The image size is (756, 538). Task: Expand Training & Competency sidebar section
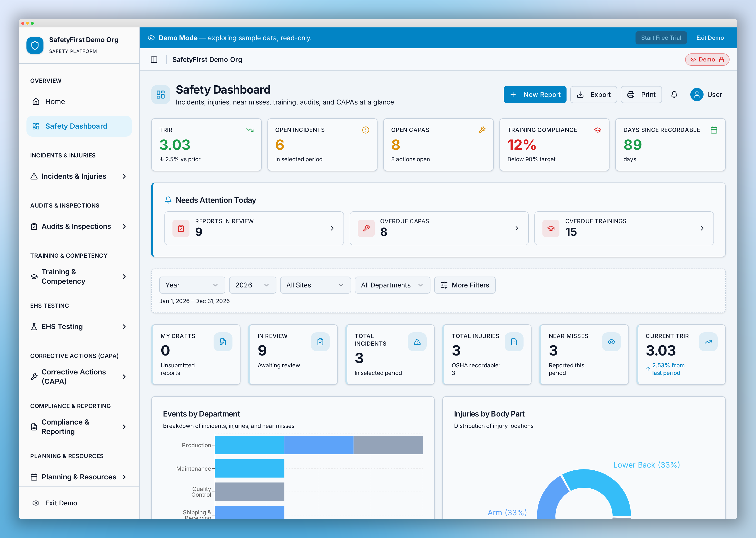pos(79,277)
